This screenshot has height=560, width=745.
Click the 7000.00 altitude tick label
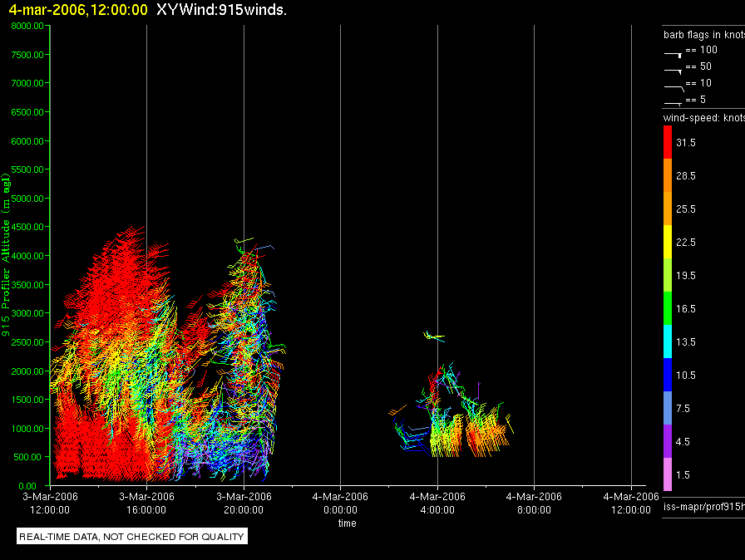click(27, 83)
